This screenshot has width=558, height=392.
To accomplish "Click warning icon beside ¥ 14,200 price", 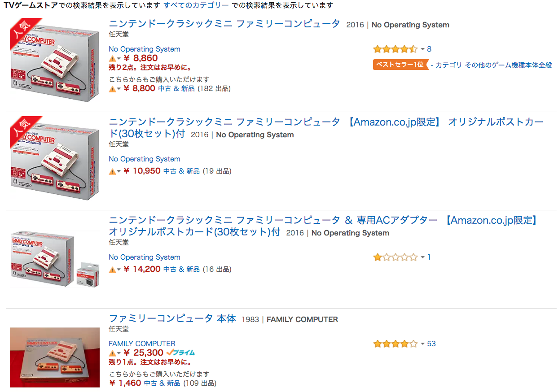I will [x=112, y=270].
